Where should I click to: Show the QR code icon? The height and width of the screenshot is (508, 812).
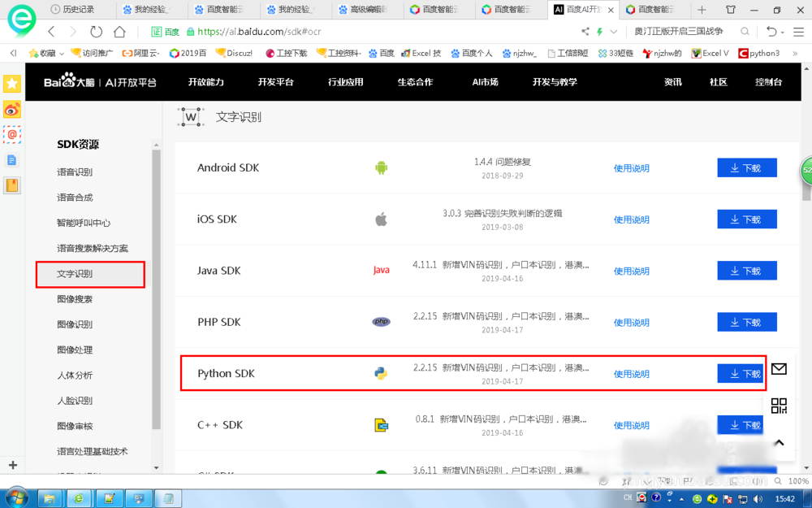tap(779, 406)
